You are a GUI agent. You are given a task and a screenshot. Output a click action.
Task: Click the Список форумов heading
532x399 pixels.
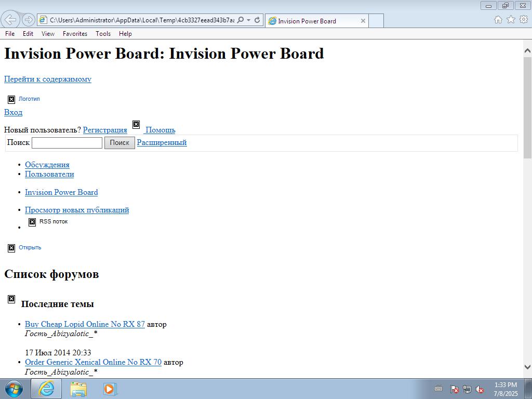pyautogui.click(x=51, y=274)
